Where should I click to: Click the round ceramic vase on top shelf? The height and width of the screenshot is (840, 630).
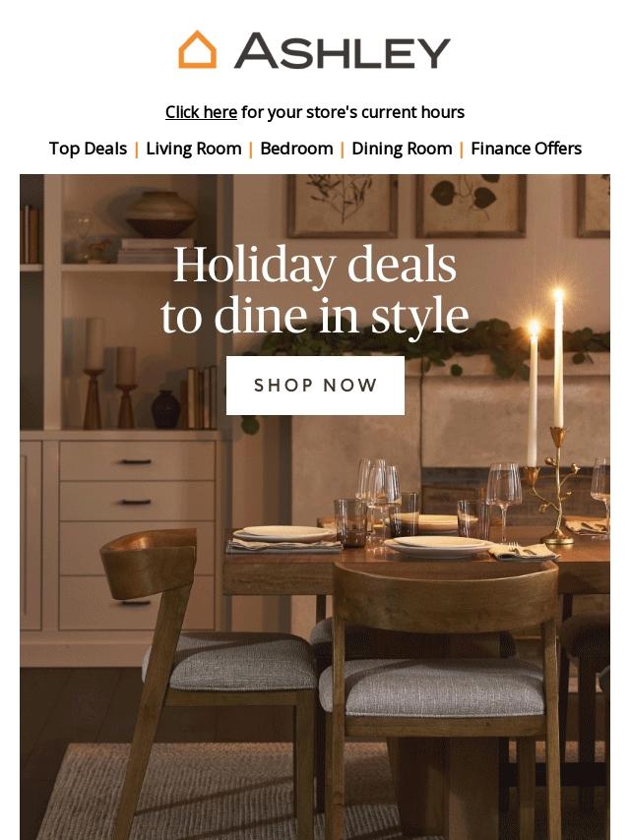(x=160, y=213)
